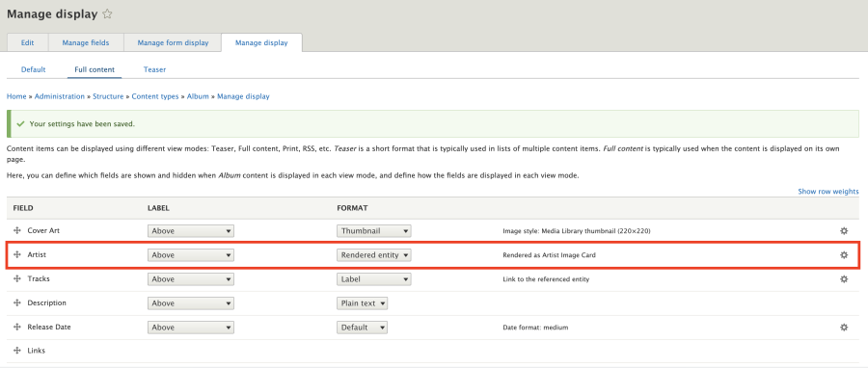Go to Structure in breadcrumb
Image resolution: width=868 pixels, height=368 pixels.
(108, 96)
